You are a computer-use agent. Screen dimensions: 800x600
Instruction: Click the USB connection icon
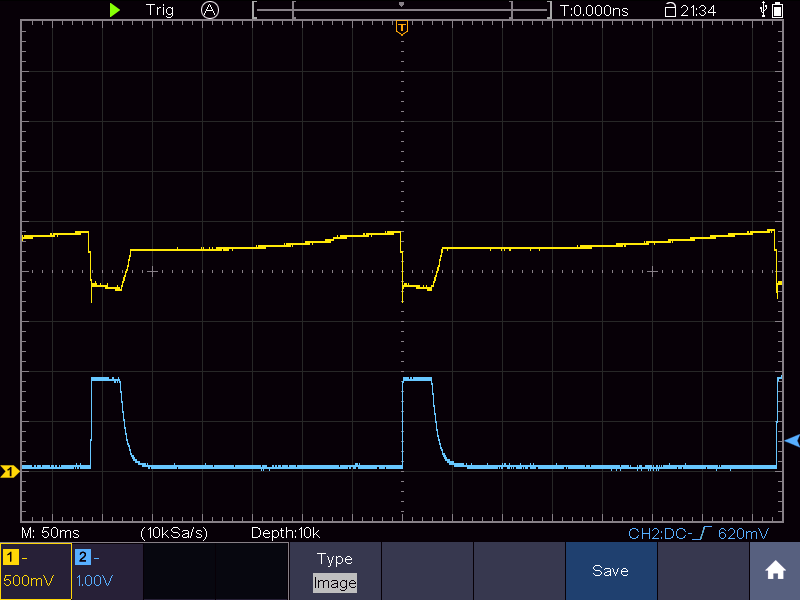point(763,9)
